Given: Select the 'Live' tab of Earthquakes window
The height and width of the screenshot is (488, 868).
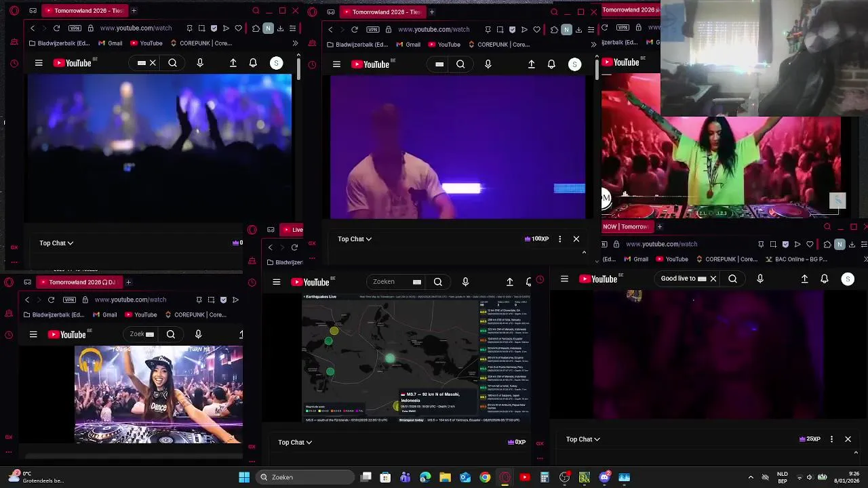Looking at the screenshot, I should (x=292, y=230).
